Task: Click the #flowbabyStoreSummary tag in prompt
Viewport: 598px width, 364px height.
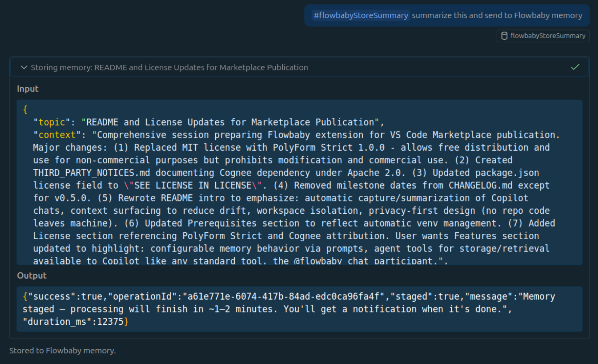Action: click(x=361, y=15)
